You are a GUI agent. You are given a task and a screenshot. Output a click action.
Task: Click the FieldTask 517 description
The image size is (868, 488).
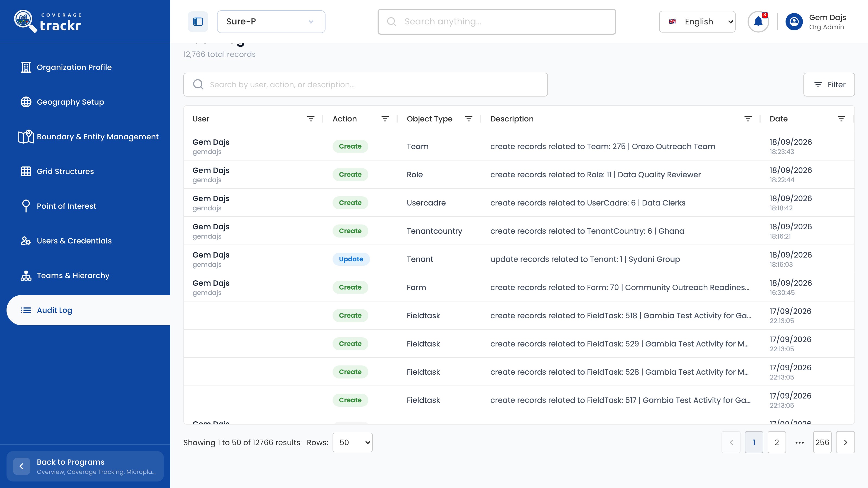pyautogui.click(x=620, y=400)
